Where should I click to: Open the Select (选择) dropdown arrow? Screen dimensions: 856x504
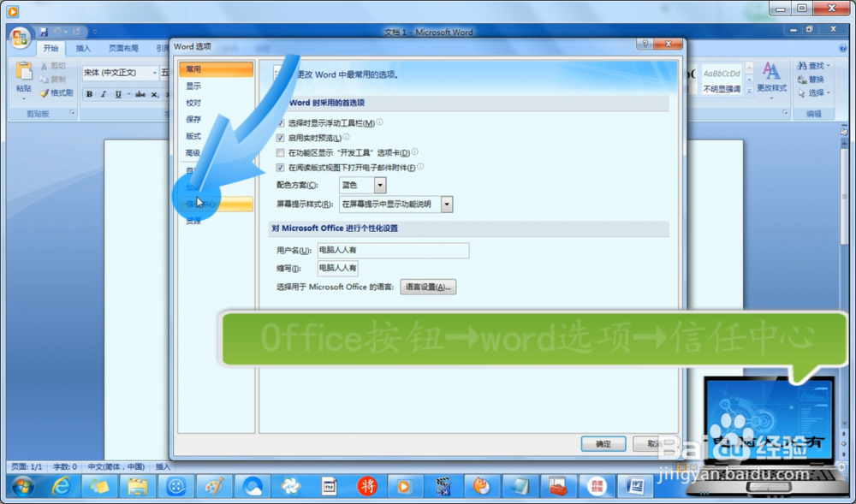(828, 92)
